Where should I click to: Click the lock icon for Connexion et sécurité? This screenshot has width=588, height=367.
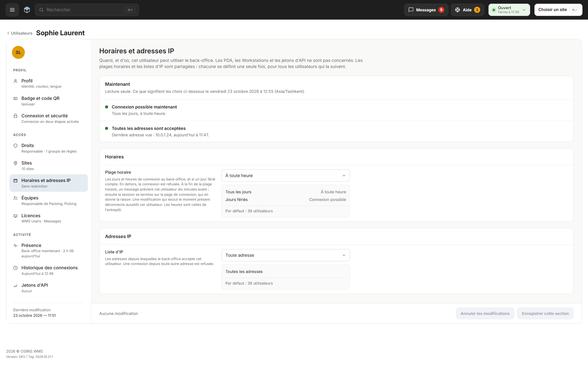15,116
